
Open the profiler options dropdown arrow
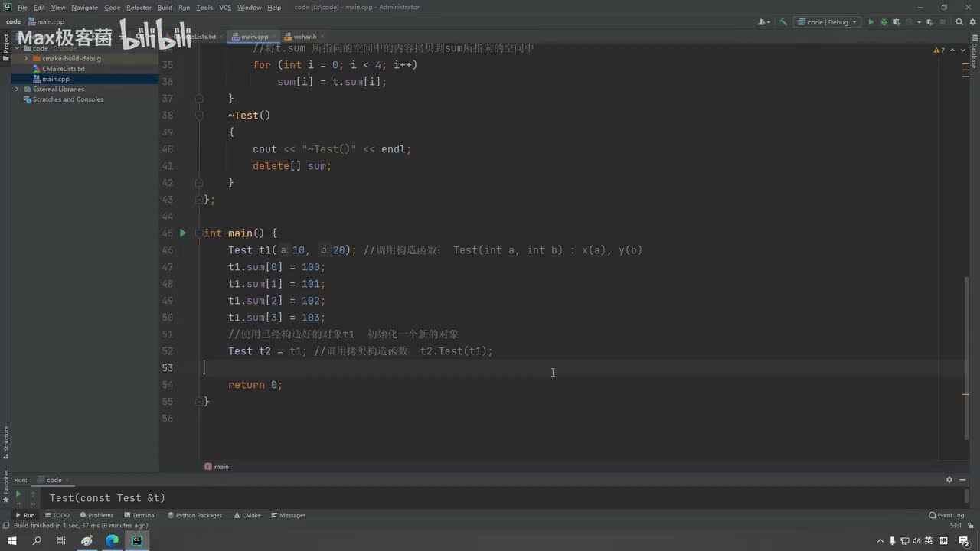[918, 22]
